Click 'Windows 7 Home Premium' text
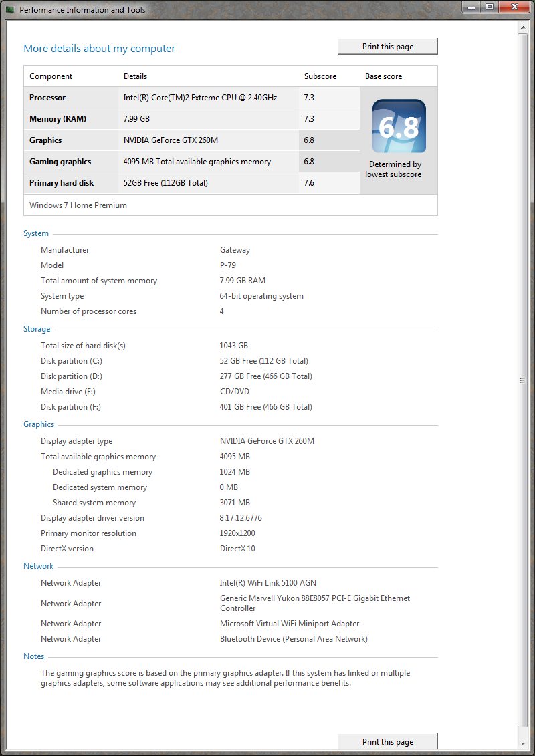 coord(78,205)
